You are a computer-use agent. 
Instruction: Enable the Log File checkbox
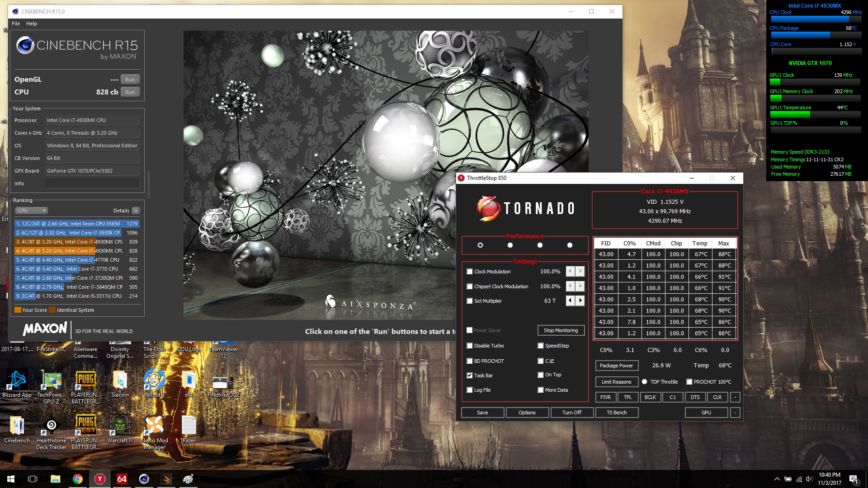470,390
